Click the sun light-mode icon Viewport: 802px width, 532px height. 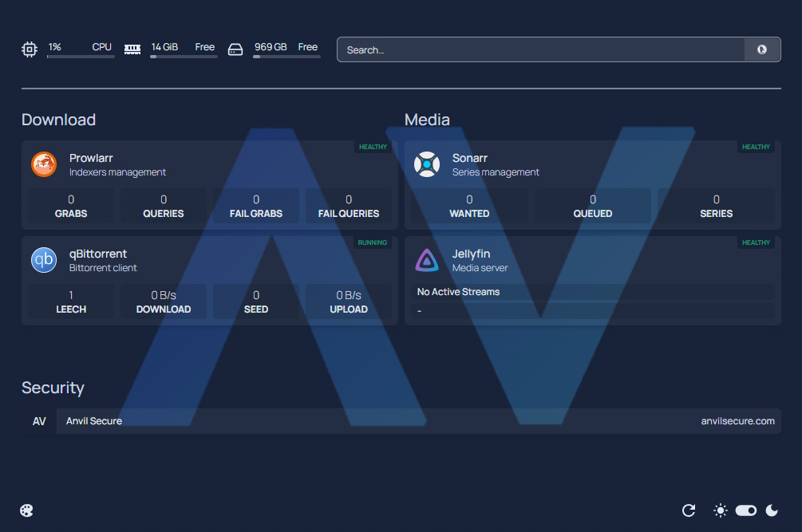coord(721,510)
